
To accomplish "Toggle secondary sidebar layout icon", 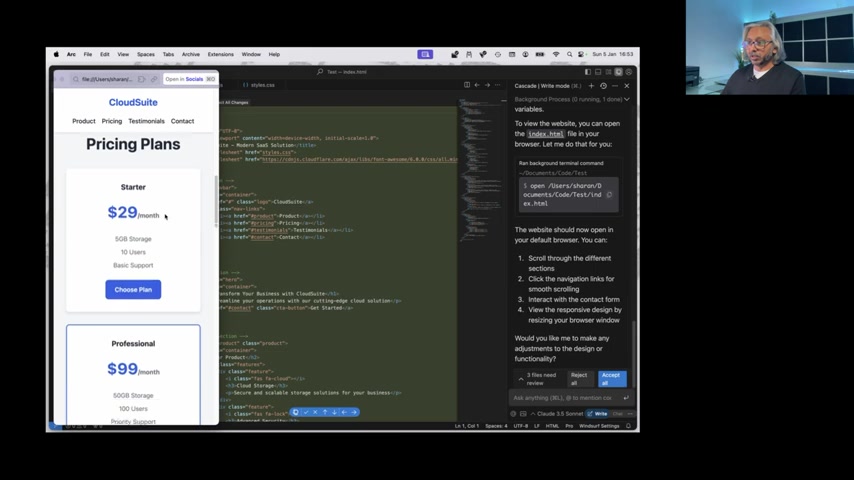I will pyautogui.click(x=608, y=72).
